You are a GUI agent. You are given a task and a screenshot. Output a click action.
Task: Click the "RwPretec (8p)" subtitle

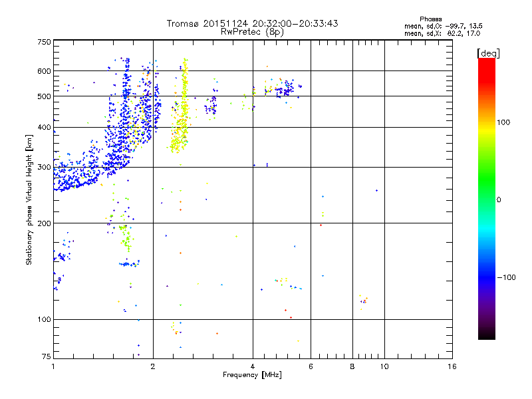tap(252, 32)
